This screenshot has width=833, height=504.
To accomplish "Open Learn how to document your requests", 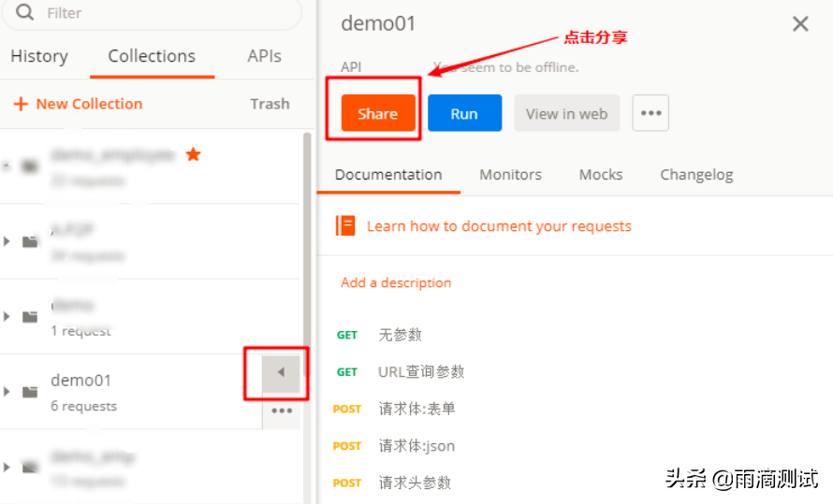I will pyautogui.click(x=499, y=226).
